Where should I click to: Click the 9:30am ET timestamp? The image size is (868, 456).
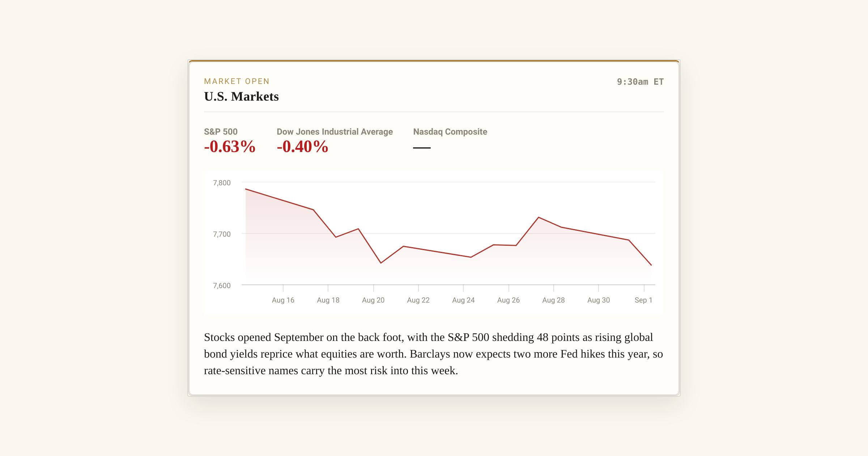[640, 82]
